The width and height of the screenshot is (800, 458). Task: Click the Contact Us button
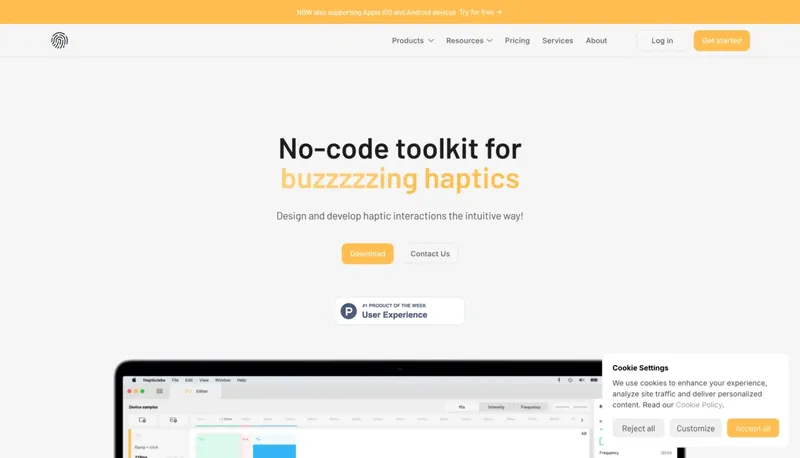click(x=430, y=253)
